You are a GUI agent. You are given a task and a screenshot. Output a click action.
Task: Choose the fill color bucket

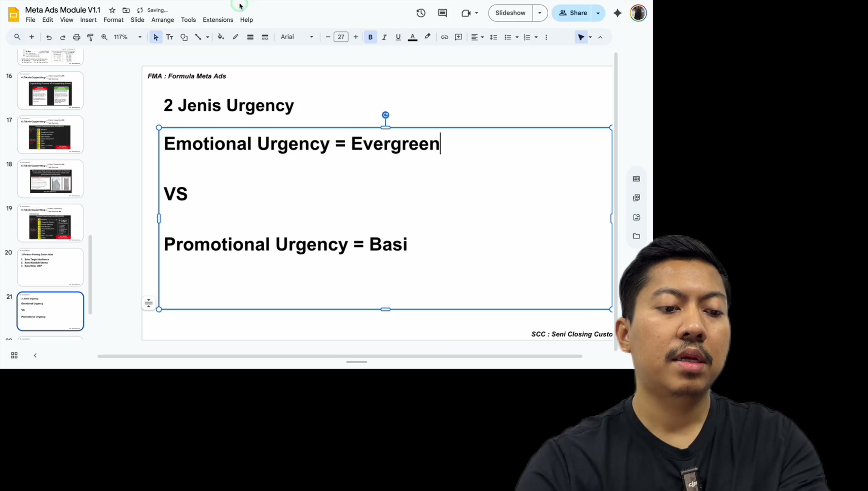click(221, 37)
